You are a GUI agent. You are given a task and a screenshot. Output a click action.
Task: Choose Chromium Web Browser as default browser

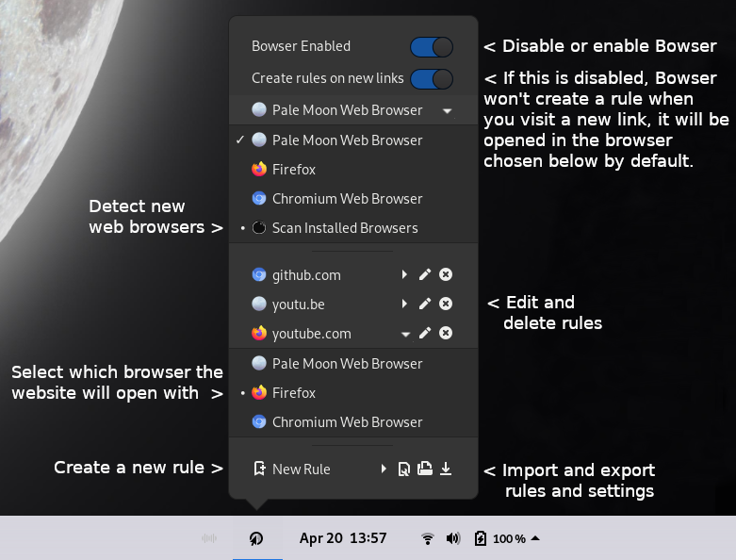tap(353, 199)
